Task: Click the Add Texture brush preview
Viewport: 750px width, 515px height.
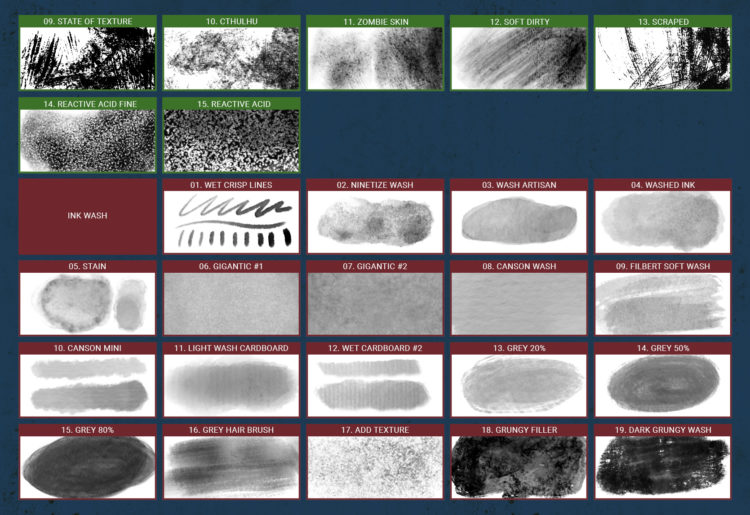Action: (375, 467)
